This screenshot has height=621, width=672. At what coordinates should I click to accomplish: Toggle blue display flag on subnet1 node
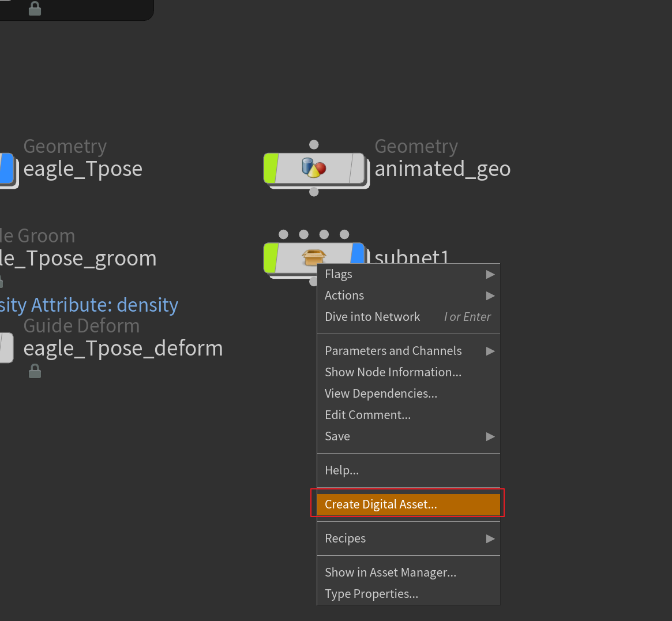[x=358, y=253]
